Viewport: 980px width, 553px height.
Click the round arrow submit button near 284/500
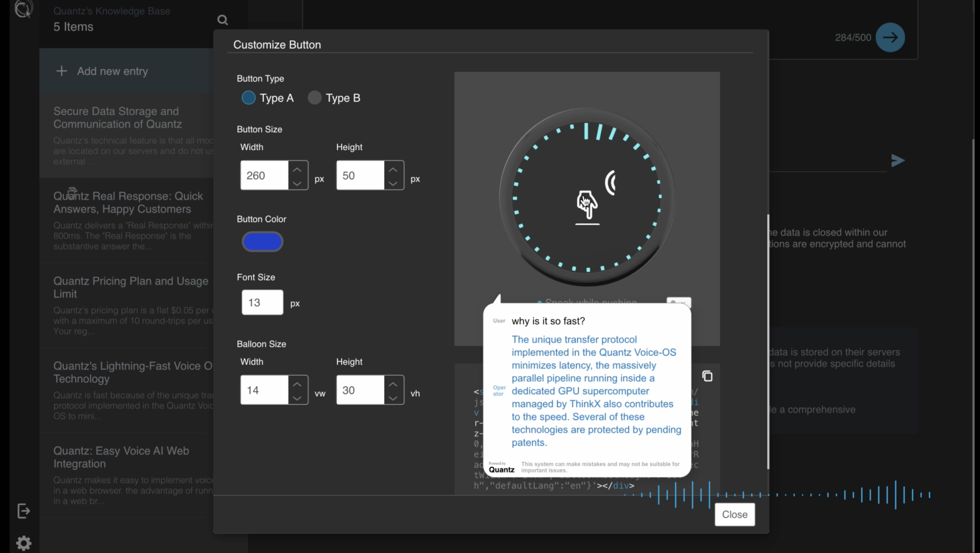click(890, 37)
